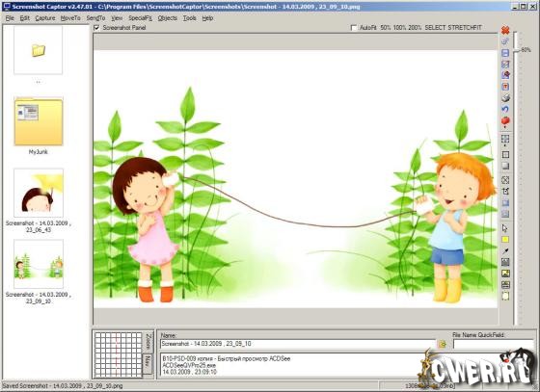Click the blue floppy disk save icon
The width and height of the screenshot is (540, 392).
point(505,53)
